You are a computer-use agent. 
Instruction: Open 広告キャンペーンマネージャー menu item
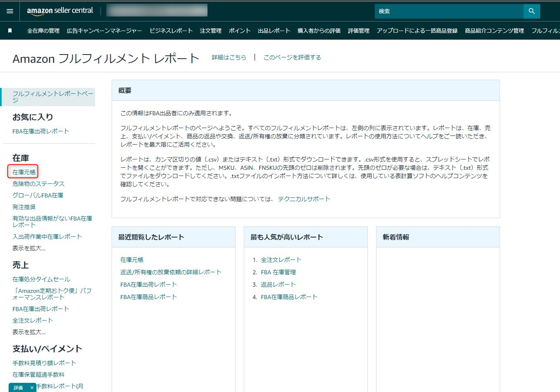tap(105, 31)
